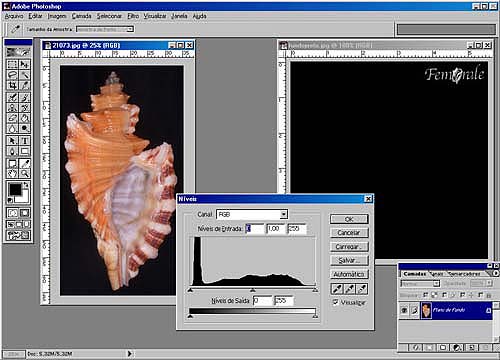500x360 pixels.
Task: Select the Rectangle shape tool
Action: 25,151
